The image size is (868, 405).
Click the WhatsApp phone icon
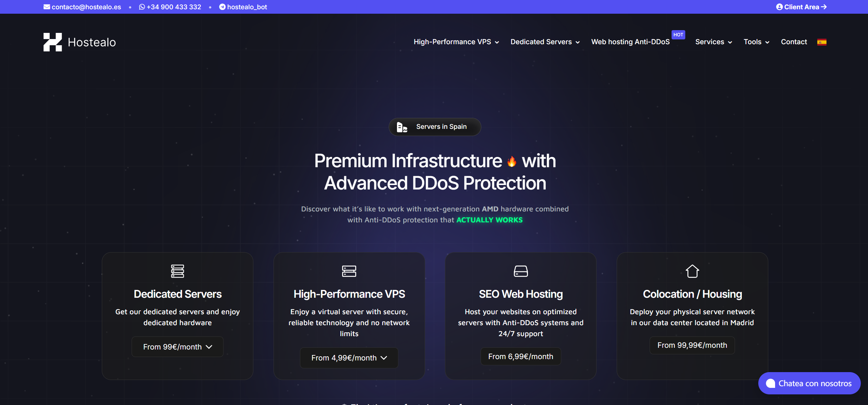click(x=142, y=7)
